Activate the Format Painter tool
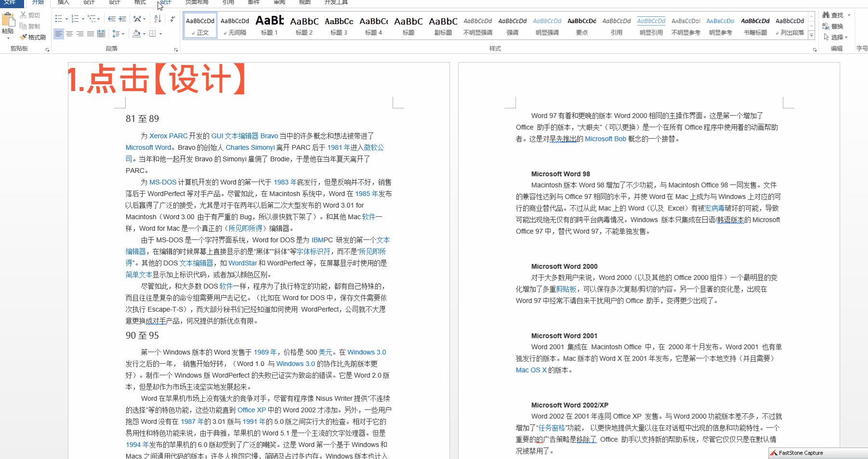 pos(32,37)
